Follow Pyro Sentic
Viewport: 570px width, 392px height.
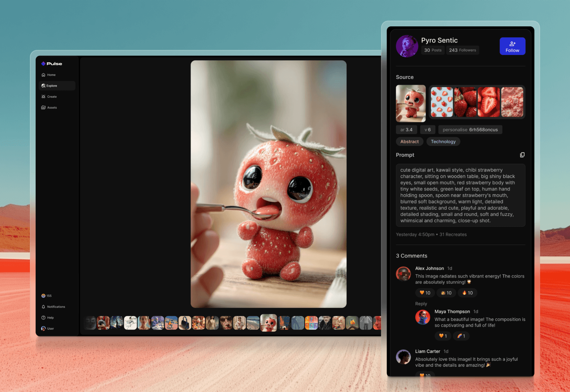pos(512,46)
